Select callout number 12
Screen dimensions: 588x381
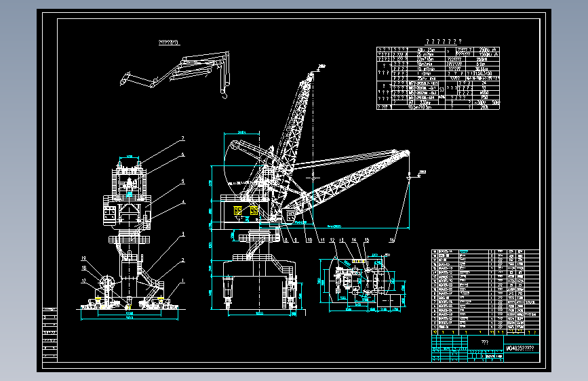pos(332,240)
